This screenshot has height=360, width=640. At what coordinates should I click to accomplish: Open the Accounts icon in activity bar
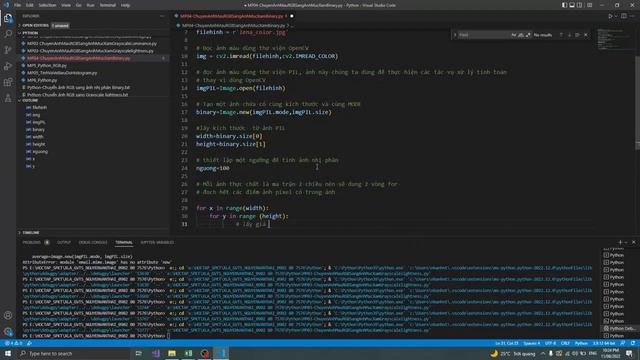8,315
